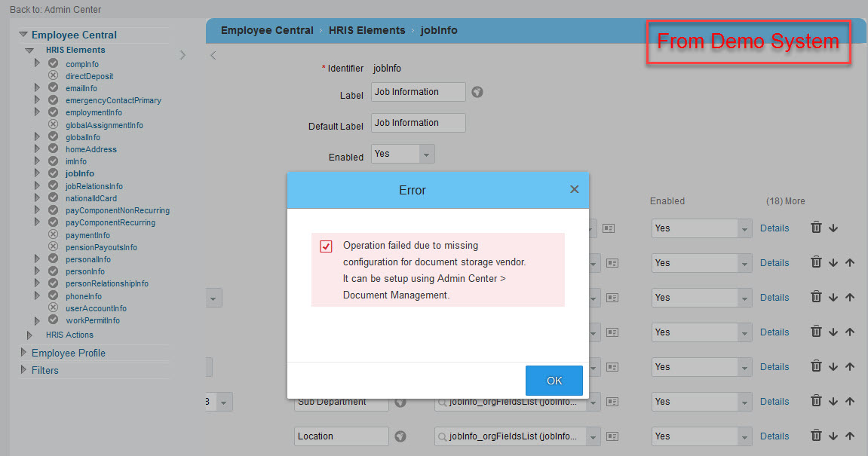The height and width of the screenshot is (456, 868).
Task: Click the red error checkmark icon
Action: [x=326, y=246]
